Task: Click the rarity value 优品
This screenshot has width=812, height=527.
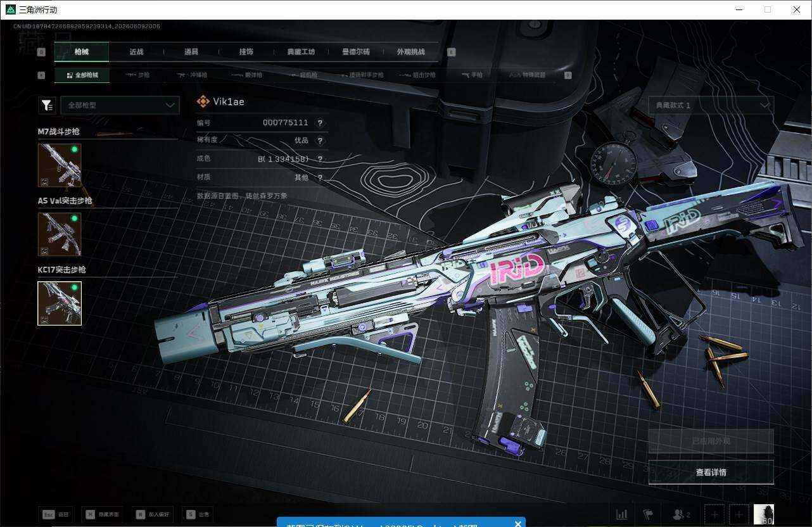Action: 301,141
